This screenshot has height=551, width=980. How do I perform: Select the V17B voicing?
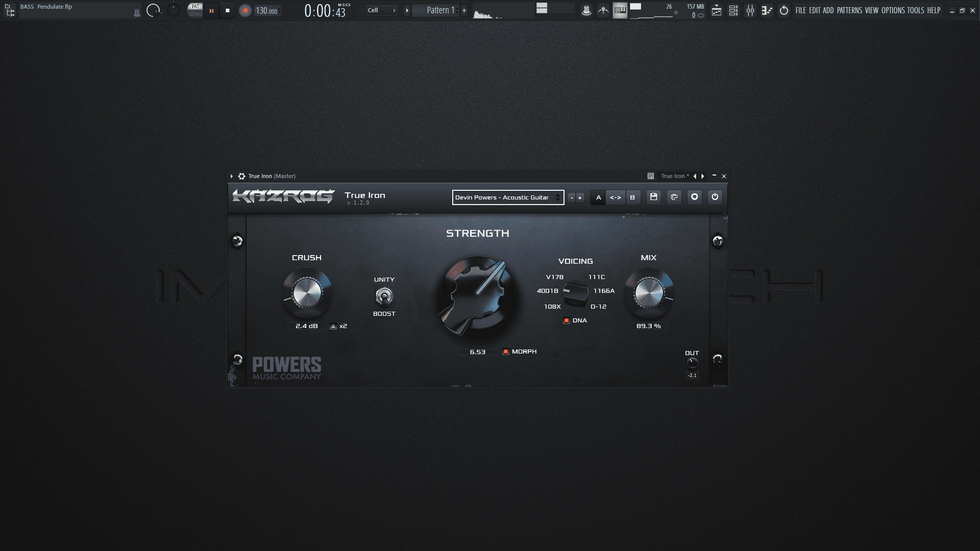[555, 277]
